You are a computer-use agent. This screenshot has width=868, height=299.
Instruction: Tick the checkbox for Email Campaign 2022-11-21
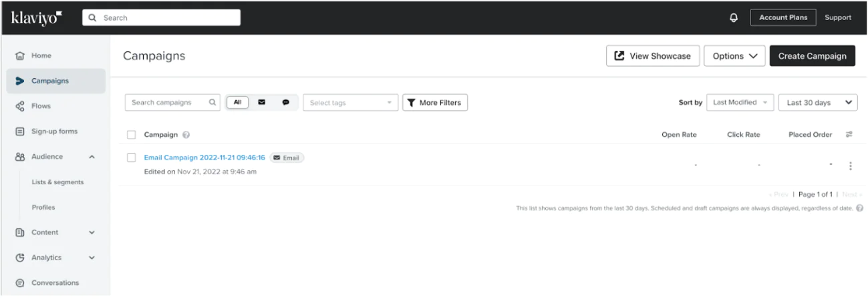(132, 158)
